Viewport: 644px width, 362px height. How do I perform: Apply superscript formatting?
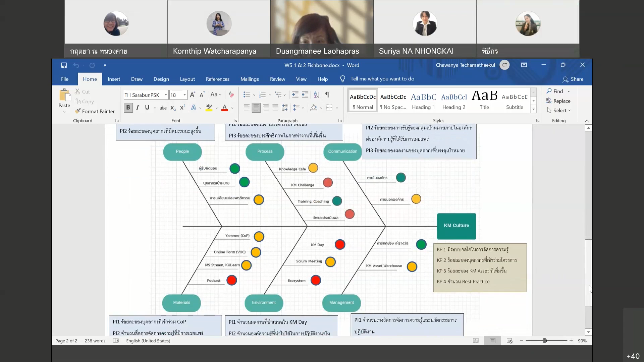point(182,108)
